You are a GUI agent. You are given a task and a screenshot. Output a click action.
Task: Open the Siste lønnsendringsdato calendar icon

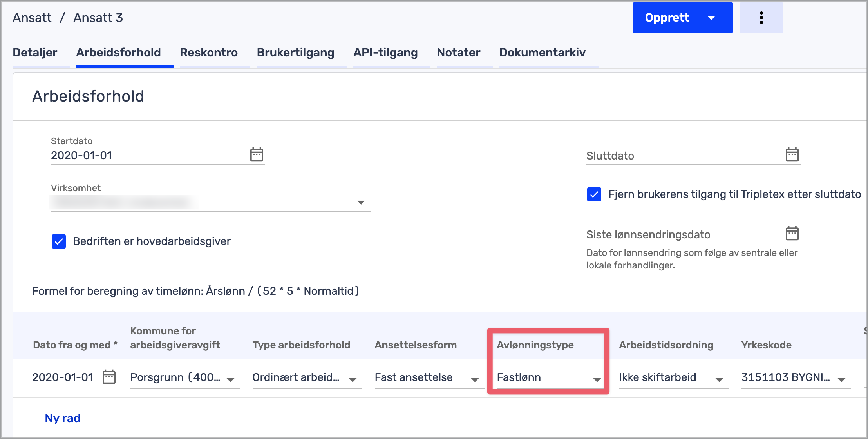tap(792, 233)
